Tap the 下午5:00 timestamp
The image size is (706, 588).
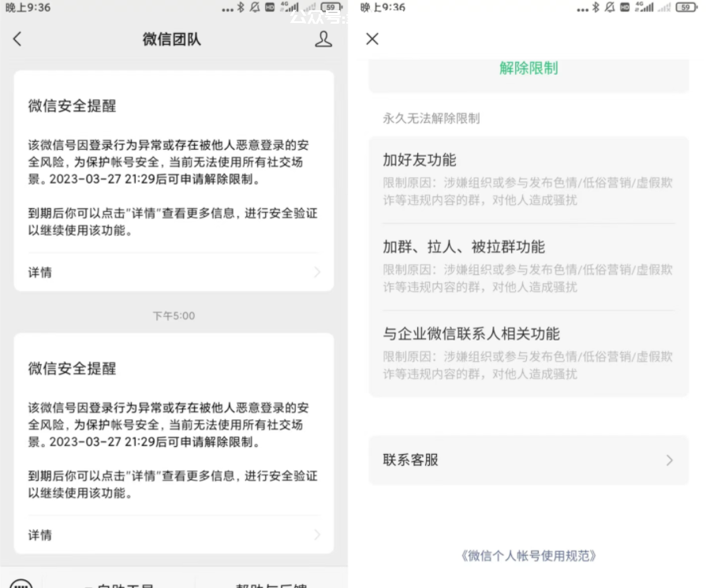tap(174, 316)
